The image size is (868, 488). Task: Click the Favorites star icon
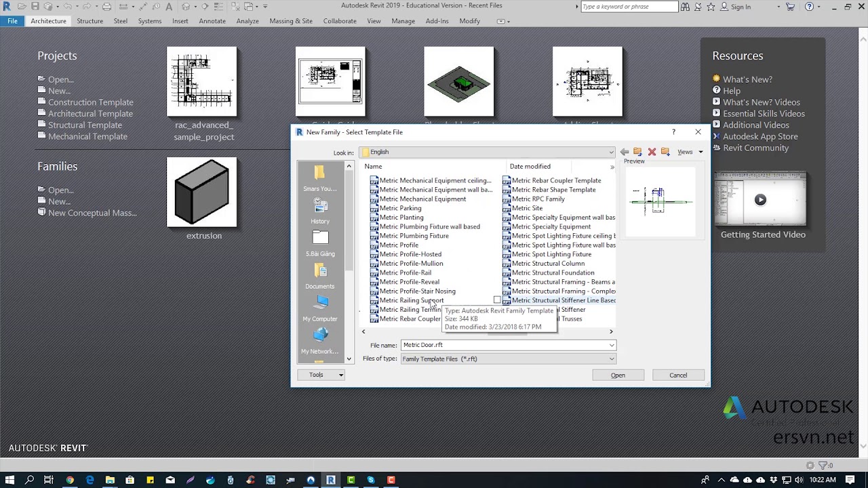(711, 7)
